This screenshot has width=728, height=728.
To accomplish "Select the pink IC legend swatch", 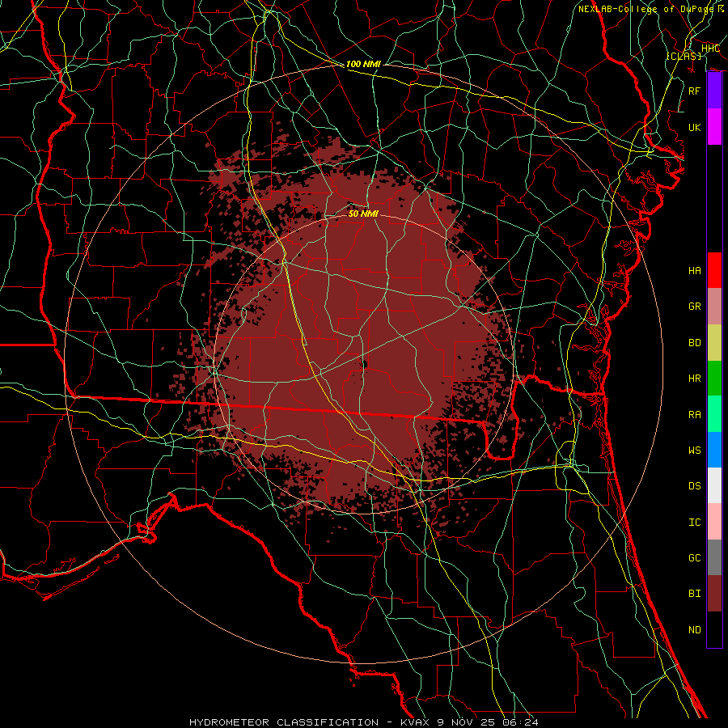I will pos(714,522).
